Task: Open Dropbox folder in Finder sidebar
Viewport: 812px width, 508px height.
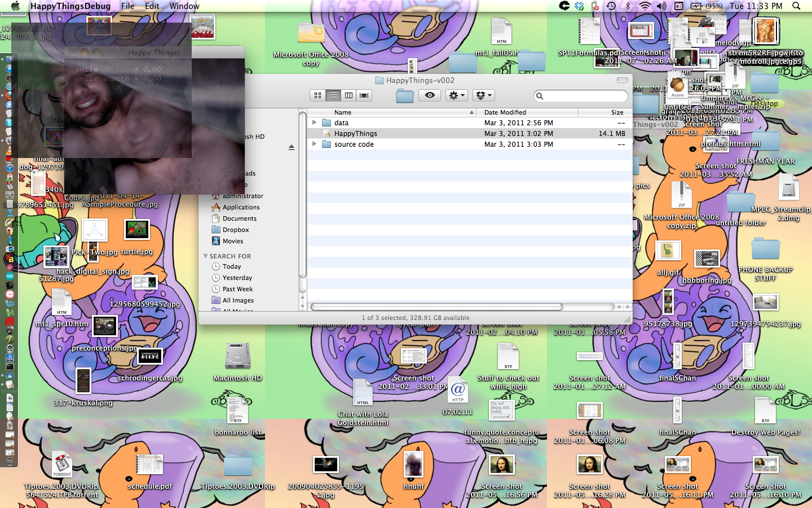Action: (x=236, y=230)
